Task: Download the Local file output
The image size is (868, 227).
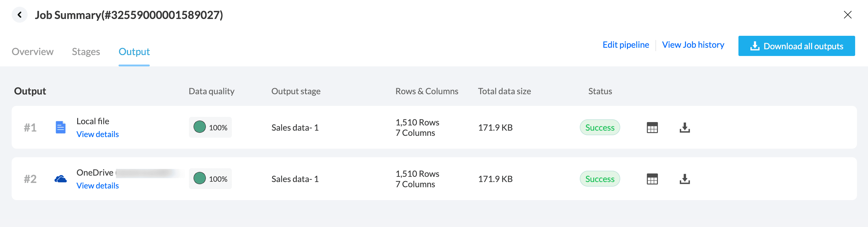Action: (x=684, y=128)
